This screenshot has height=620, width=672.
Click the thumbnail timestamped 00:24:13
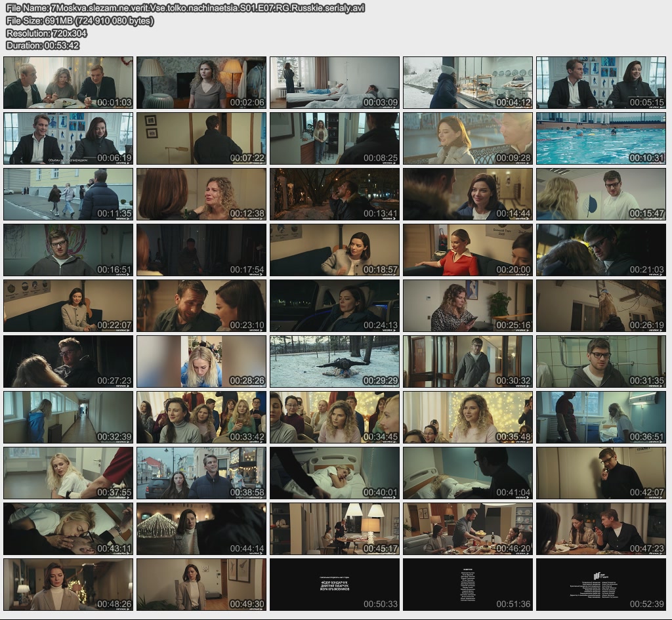(335, 306)
